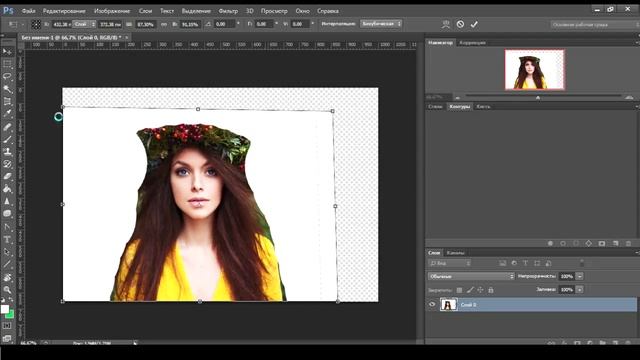Toggle lock transparent pixels
The height and width of the screenshot is (360, 640).
(460, 290)
